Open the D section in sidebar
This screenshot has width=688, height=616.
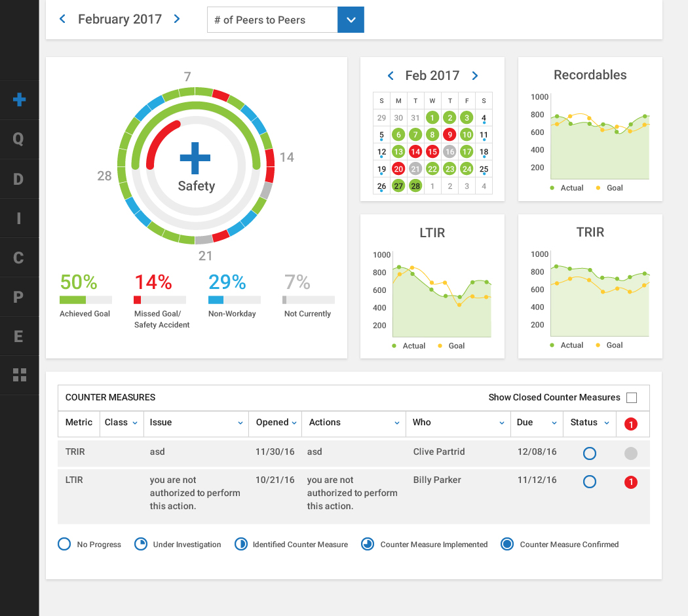(19, 179)
